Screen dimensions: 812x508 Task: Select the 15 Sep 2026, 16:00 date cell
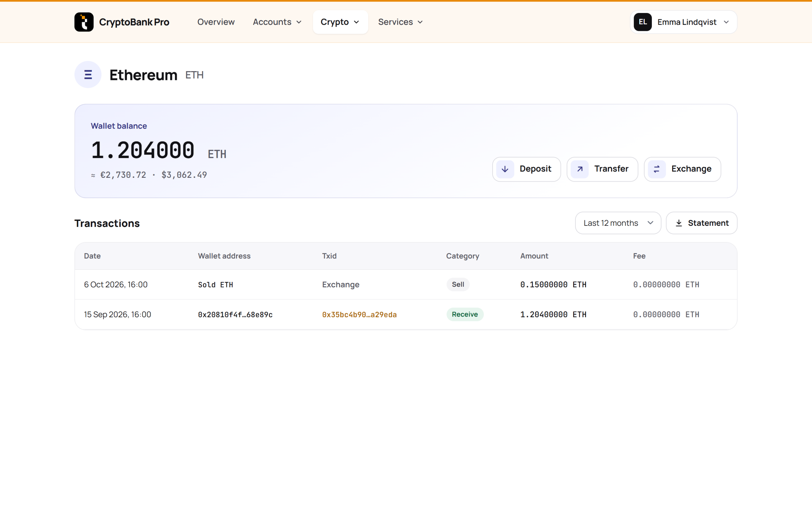[117, 314]
